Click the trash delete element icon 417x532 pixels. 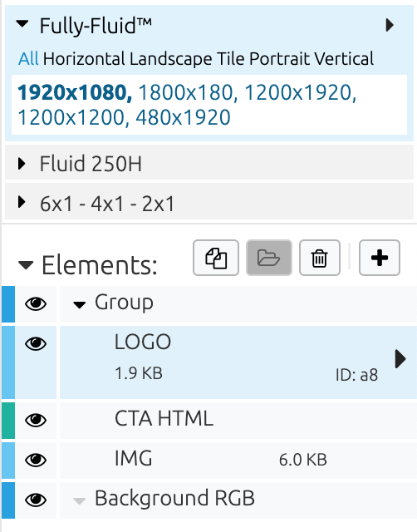point(319,258)
